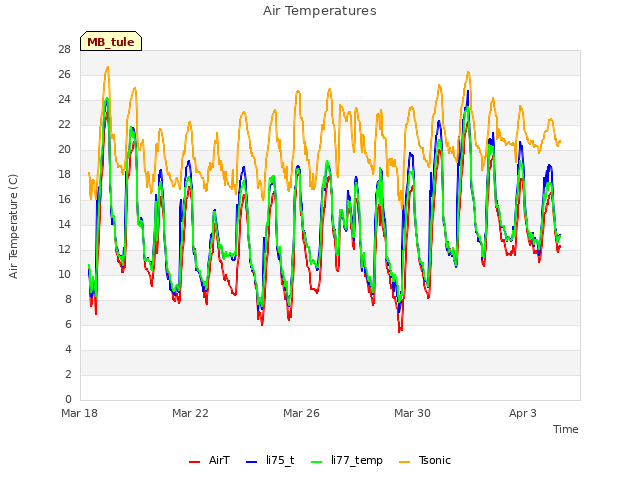Click the 4 y-axis tick label
This screenshot has width=640, height=480.
pos(68,349)
